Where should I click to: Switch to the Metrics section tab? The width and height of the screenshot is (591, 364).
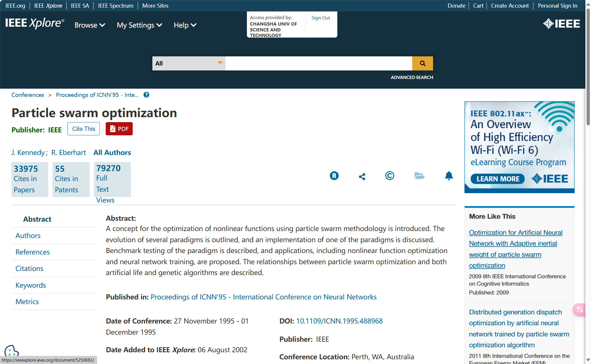(x=27, y=302)
